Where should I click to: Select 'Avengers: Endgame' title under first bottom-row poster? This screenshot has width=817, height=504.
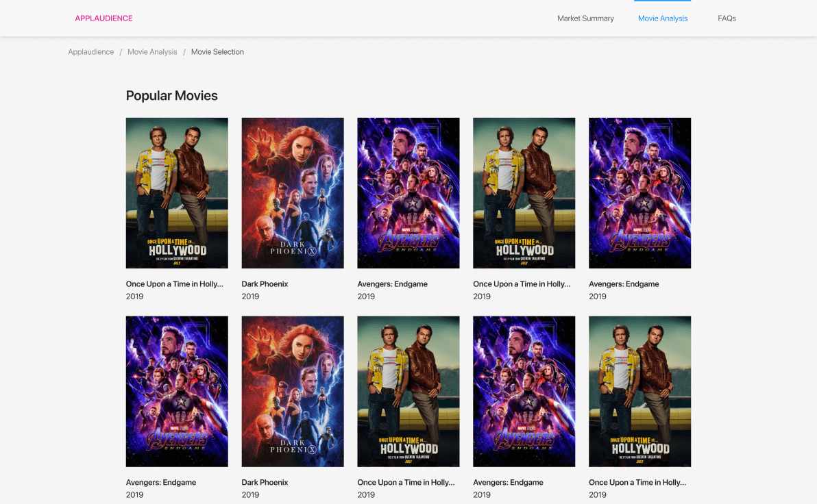point(161,482)
